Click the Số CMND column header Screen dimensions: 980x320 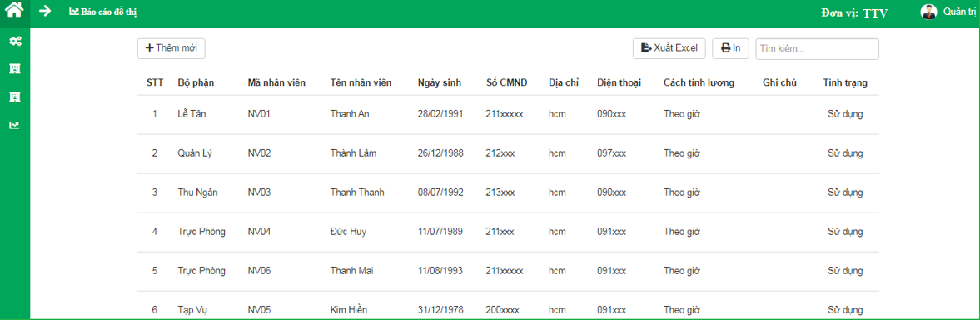pos(506,82)
